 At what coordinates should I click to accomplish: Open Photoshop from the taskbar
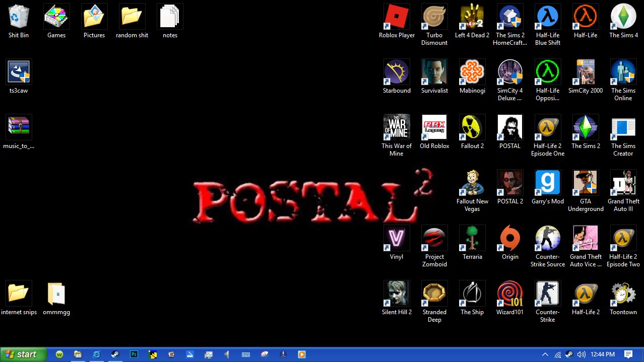pyautogui.click(x=134, y=354)
